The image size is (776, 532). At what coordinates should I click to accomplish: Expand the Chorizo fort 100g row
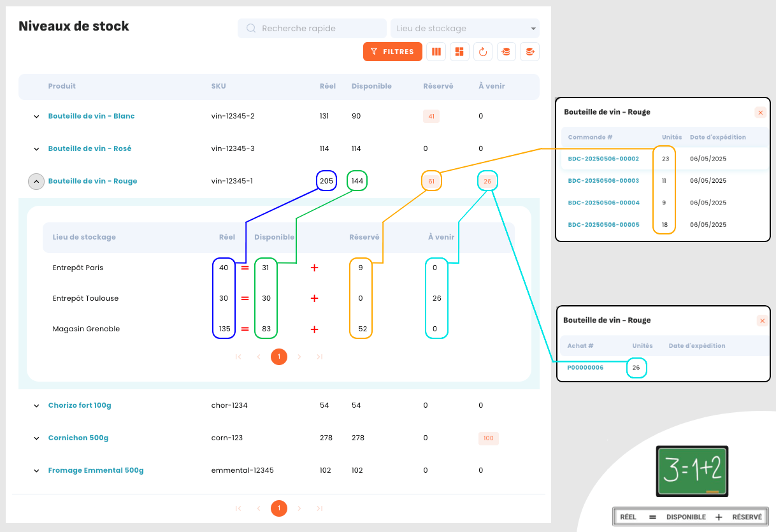(36, 406)
